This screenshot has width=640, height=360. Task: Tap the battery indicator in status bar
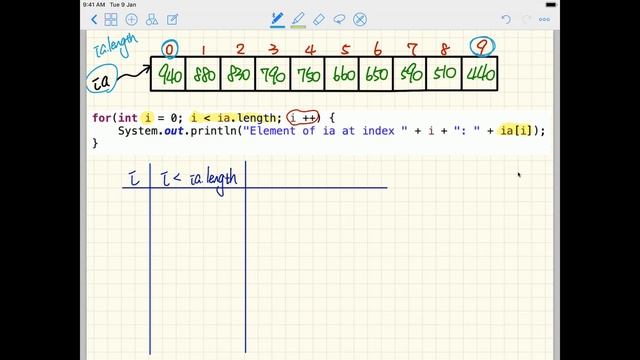tap(551, 4)
